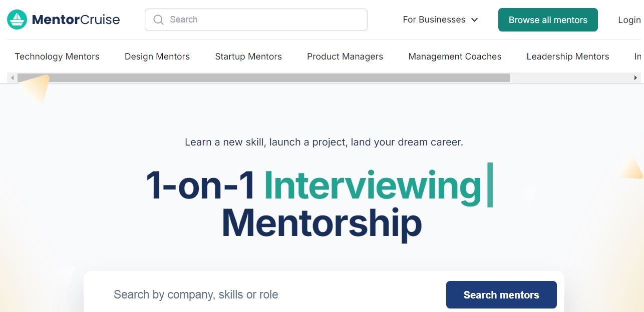
Task: Click the horizontal scrollbar thumb
Action: click(x=263, y=78)
